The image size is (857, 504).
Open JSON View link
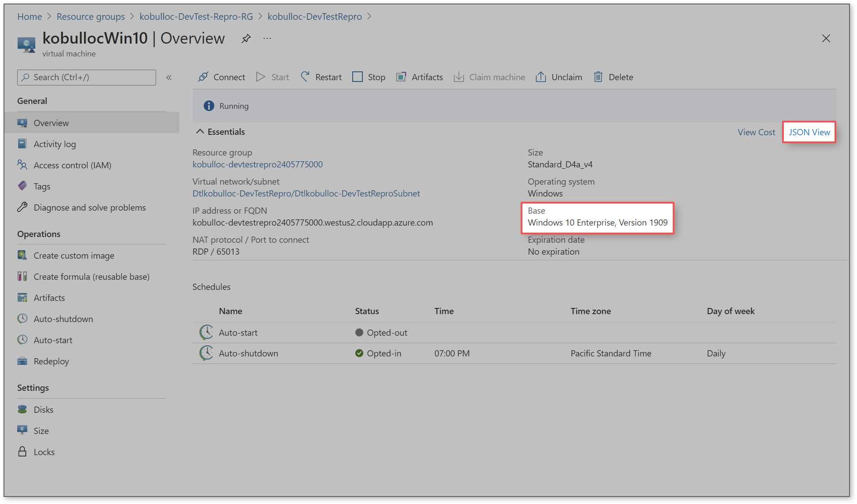pos(809,132)
